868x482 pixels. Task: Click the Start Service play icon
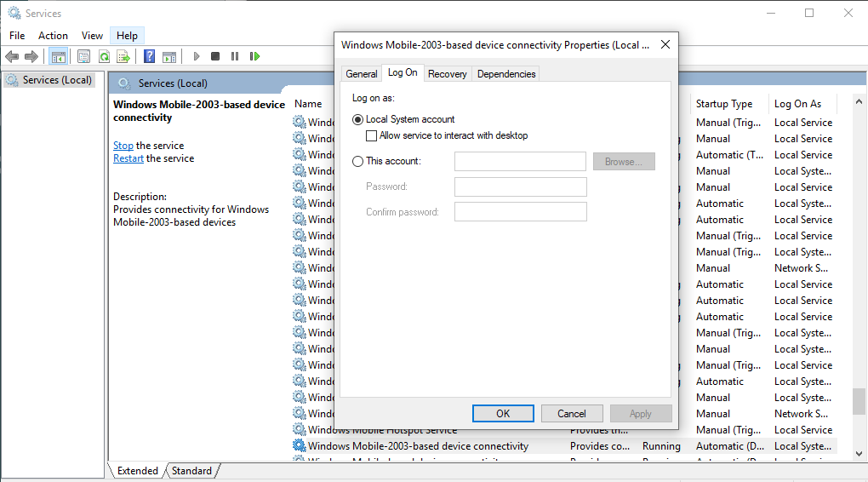click(196, 56)
